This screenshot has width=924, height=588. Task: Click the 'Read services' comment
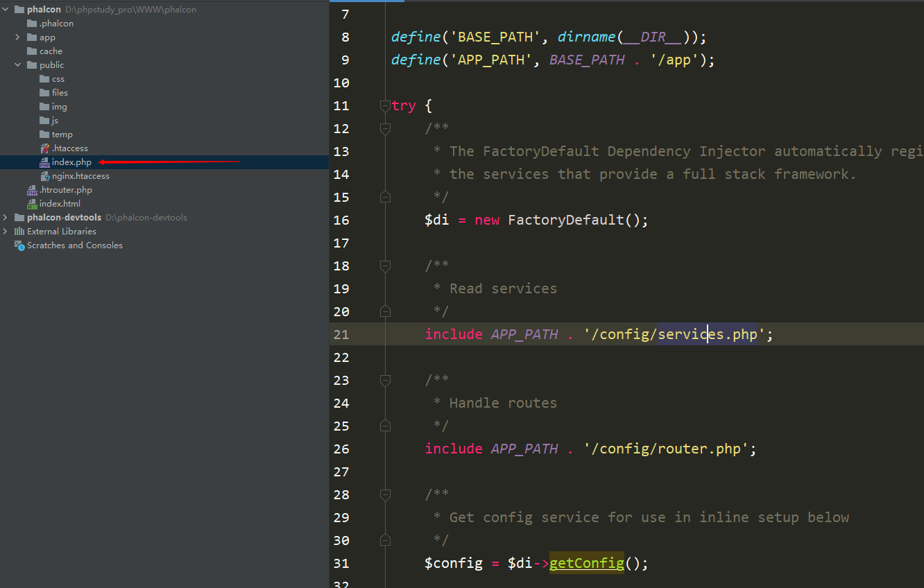click(504, 288)
